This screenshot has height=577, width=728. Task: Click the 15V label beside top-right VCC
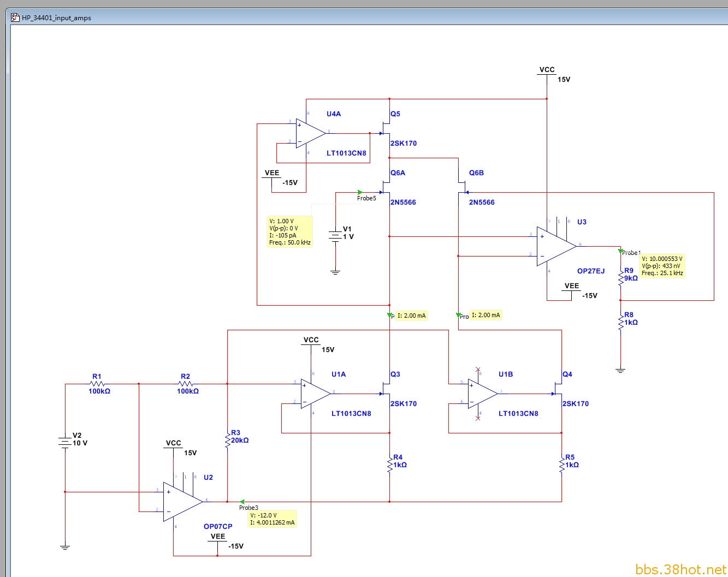pyautogui.click(x=564, y=79)
